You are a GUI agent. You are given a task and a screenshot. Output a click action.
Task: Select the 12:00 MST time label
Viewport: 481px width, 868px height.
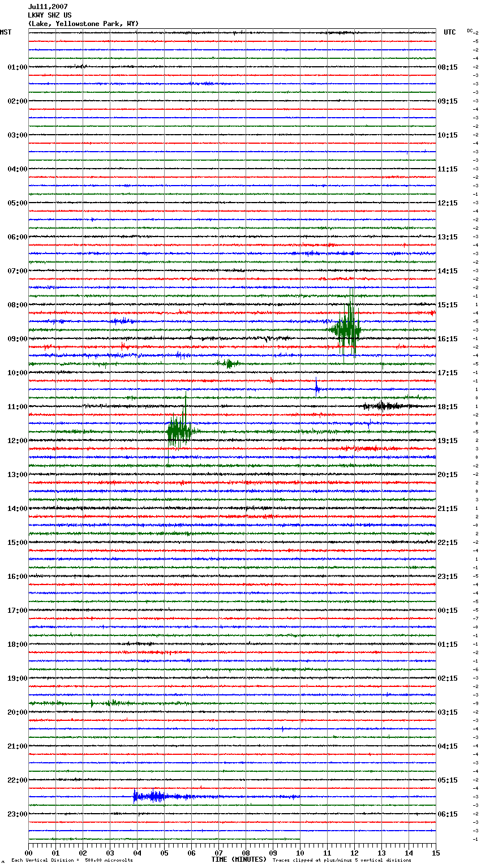point(17,441)
